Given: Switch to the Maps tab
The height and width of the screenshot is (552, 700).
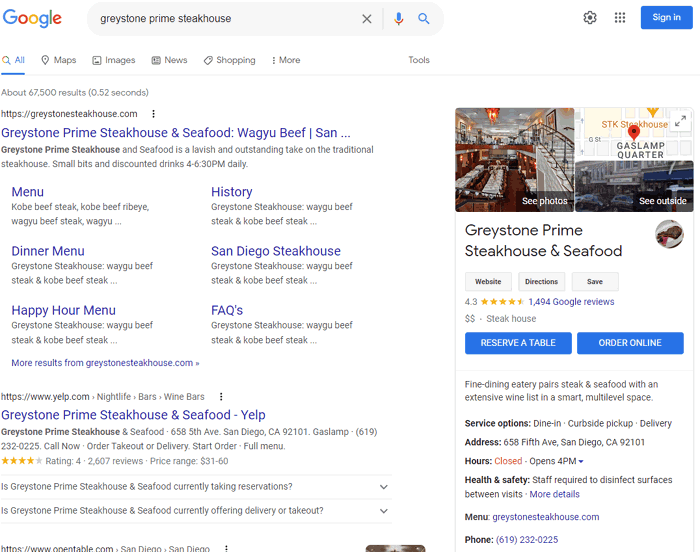Looking at the screenshot, I should [59, 60].
